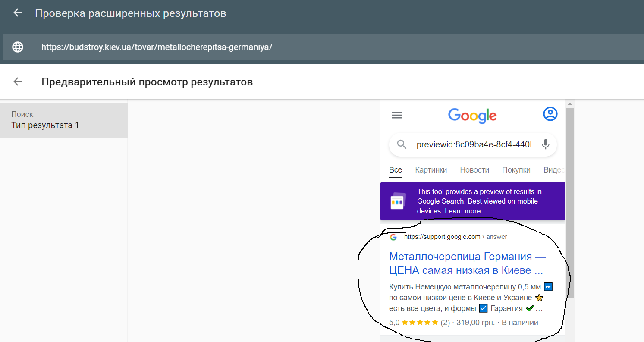Activate the microphone voice search icon
The width and height of the screenshot is (644, 342).
pos(545,144)
